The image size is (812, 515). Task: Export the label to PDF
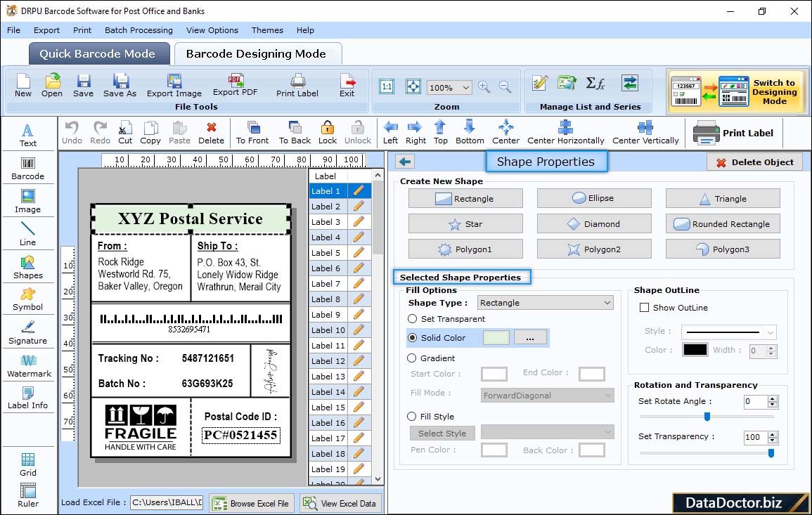(235, 86)
